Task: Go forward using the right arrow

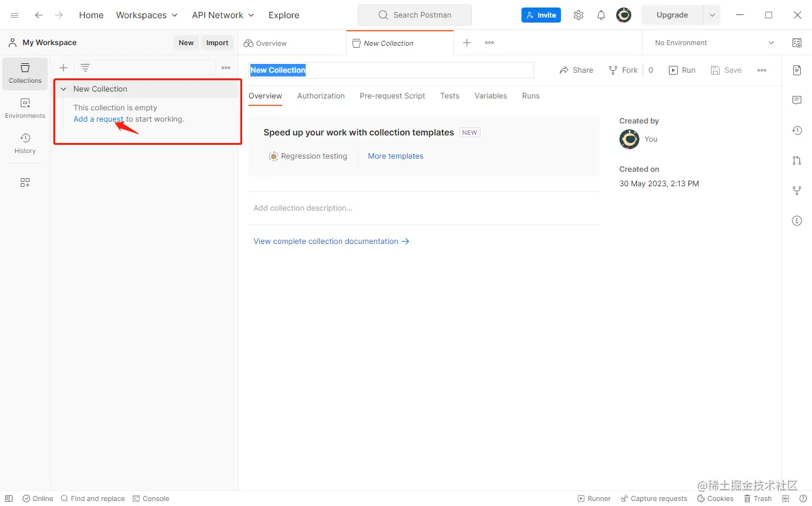Action: click(x=59, y=15)
